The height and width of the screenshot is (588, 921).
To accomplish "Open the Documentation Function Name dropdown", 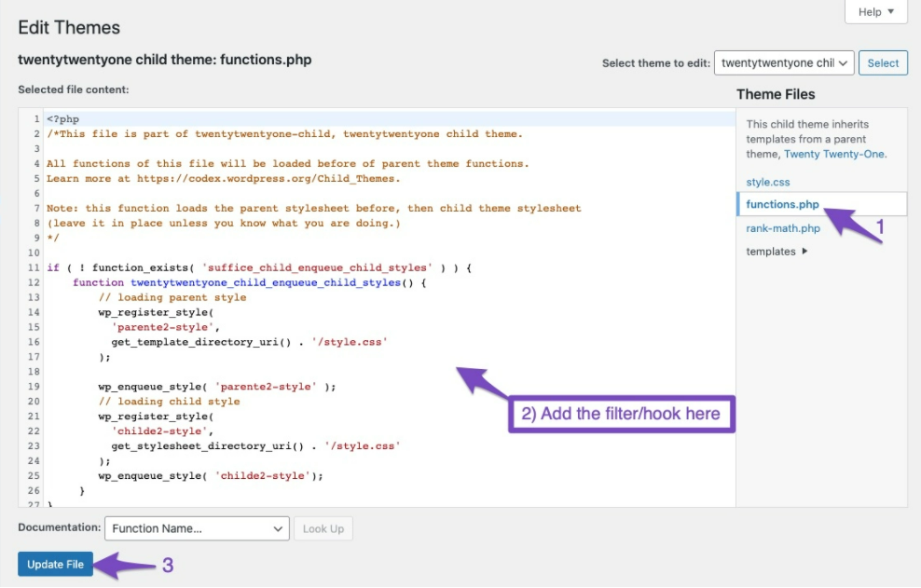I will [x=197, y=528].
